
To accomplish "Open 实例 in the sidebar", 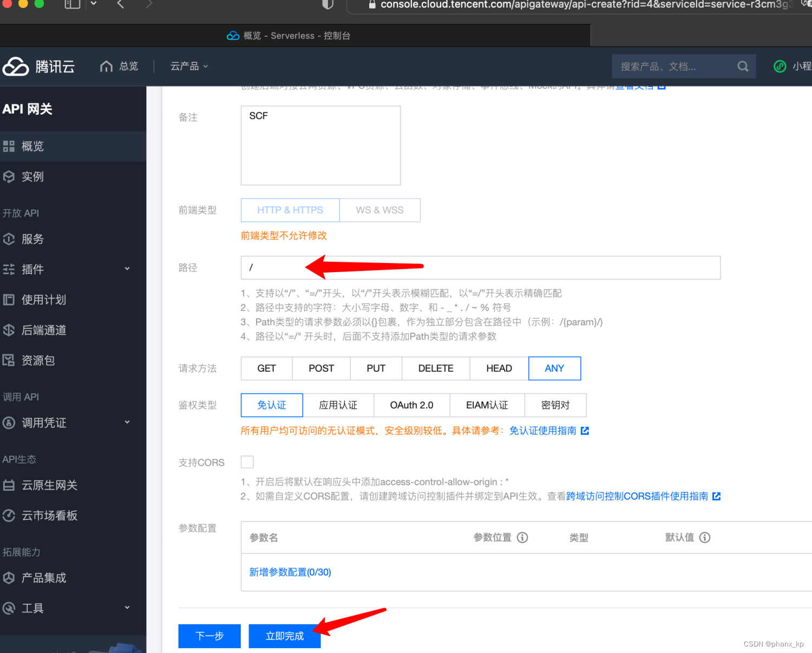I will [x=73, y=176].
